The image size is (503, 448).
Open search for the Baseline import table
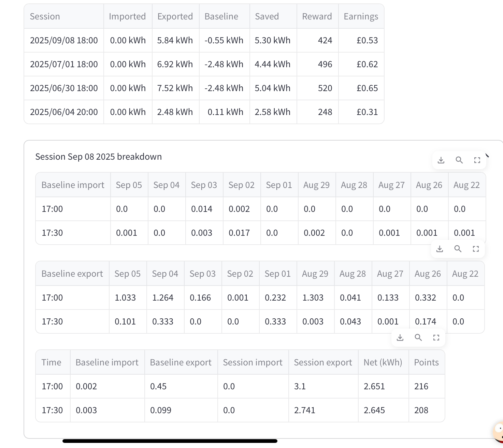(x=459, y=160)
